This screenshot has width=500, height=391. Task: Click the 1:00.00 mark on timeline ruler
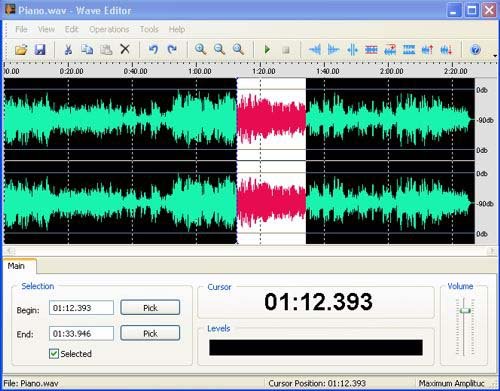tap(199, 71)
